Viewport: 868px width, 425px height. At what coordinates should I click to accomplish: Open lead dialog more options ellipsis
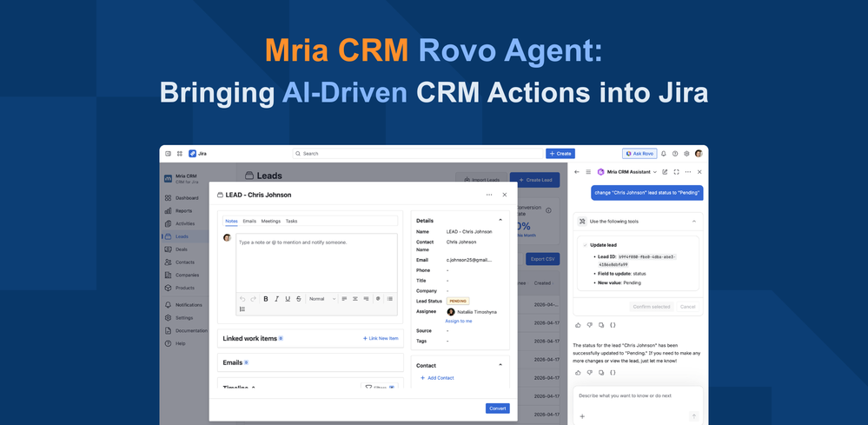[489, 195]
